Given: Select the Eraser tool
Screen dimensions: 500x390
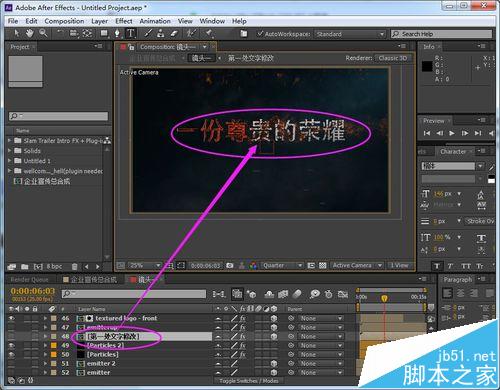Looking at the screenshot, I should click(174, 33).
